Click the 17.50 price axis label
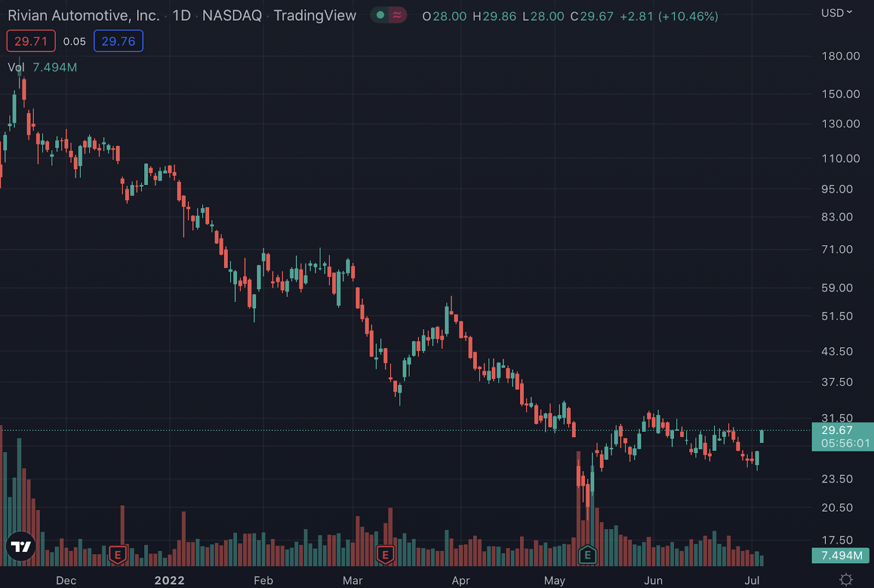 (837, 540)
